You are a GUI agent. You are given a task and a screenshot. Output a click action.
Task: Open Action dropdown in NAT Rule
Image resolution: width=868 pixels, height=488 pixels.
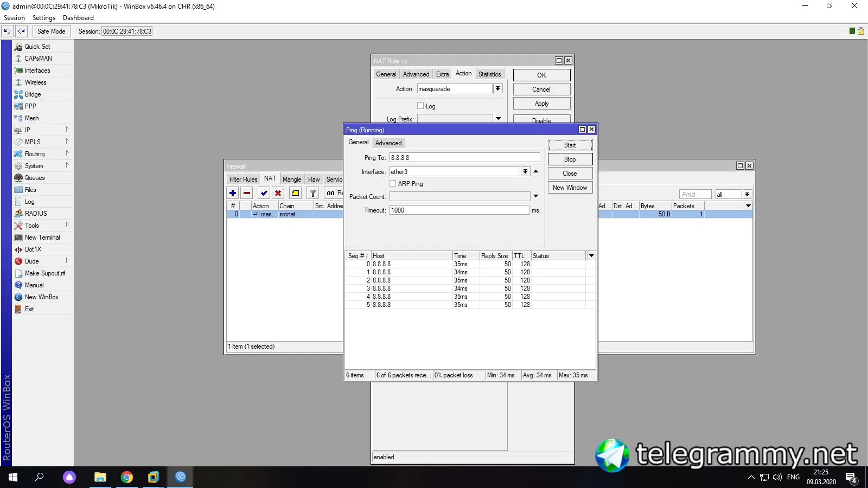pos(498,88)
